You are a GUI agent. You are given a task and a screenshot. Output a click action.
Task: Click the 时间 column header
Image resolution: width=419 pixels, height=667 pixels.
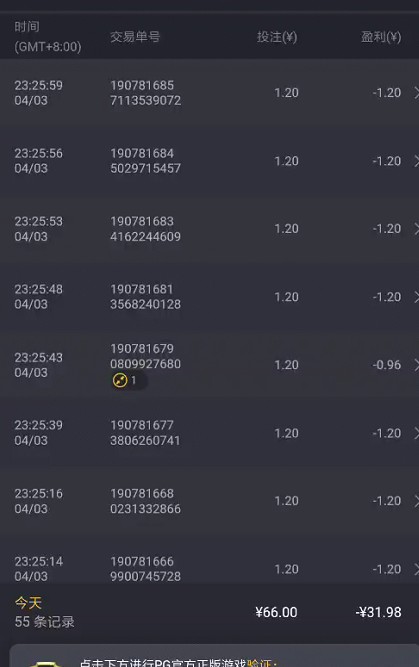(x=27, y=27)
